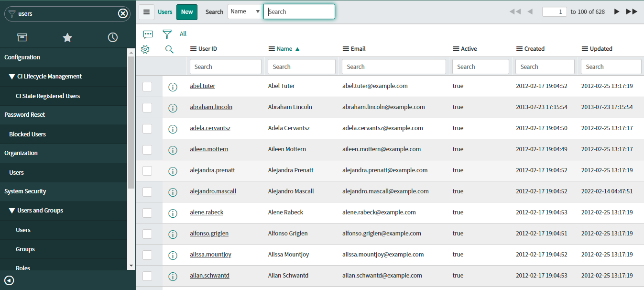Focus the Email column search box
The height and width of the screenshot is (290, 644).
tap(394, 67)
